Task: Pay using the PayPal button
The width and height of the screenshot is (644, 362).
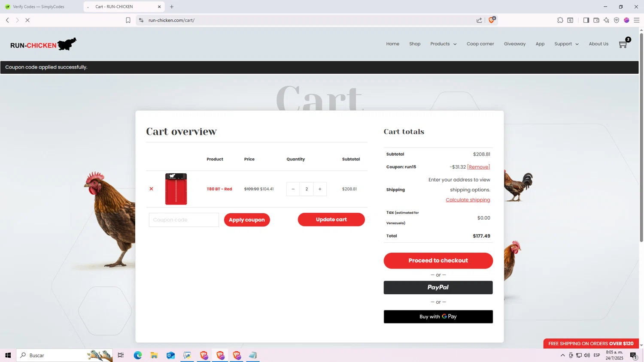Action: (438, 287)
